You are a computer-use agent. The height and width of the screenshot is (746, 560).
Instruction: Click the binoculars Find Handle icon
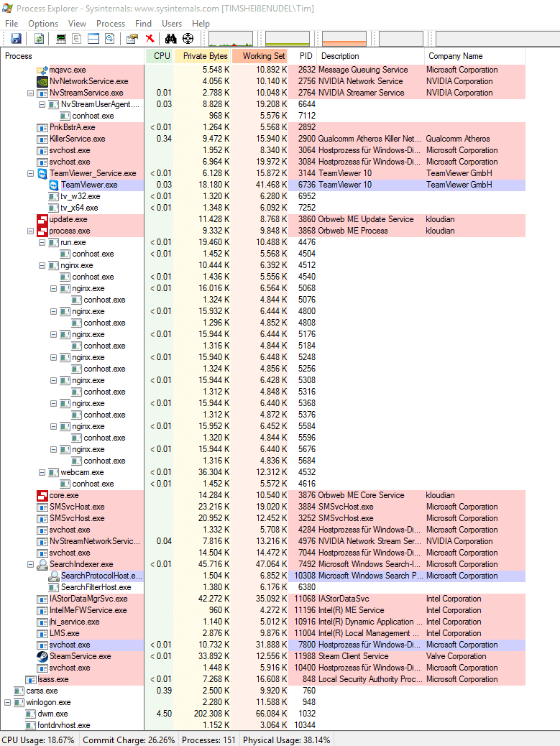pyautogui.click(x=170, y=39)
